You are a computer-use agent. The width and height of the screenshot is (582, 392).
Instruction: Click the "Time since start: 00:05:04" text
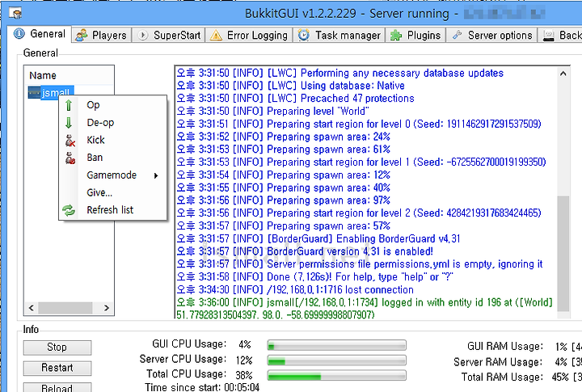point(202,387)
